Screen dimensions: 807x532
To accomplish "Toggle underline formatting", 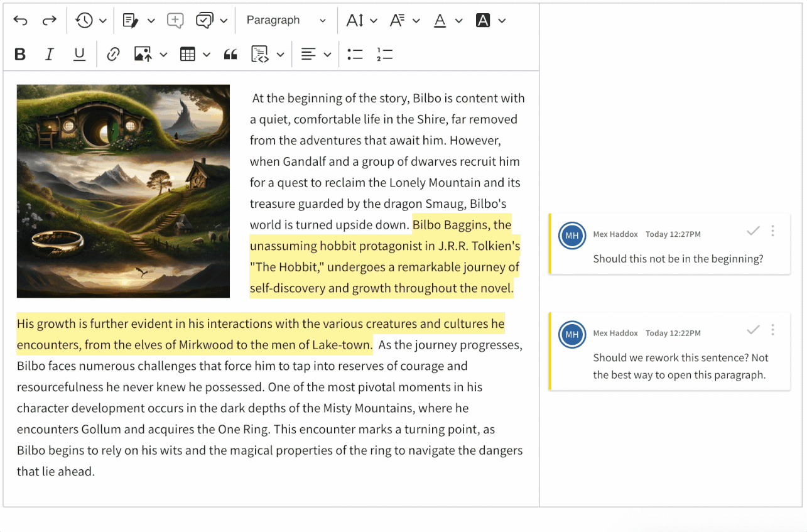I will [x=79, y=55].
